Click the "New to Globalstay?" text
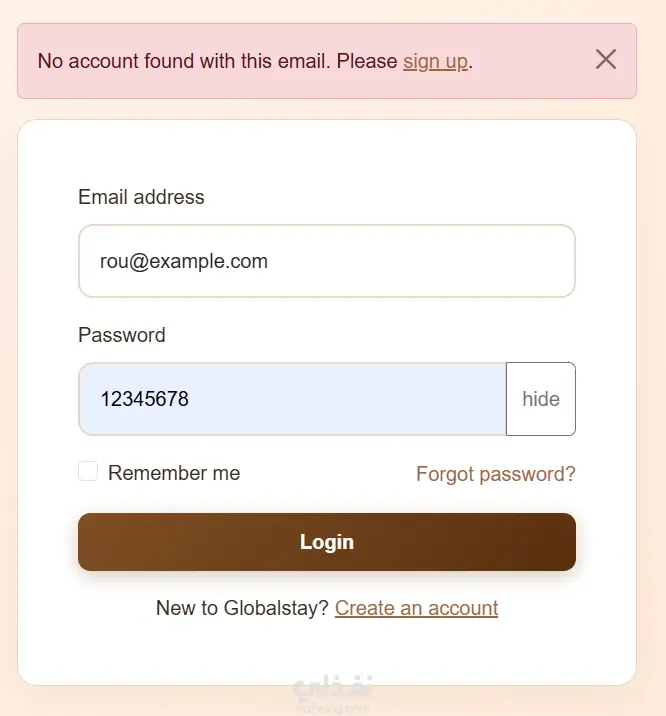666x716 pixels. 242,608
